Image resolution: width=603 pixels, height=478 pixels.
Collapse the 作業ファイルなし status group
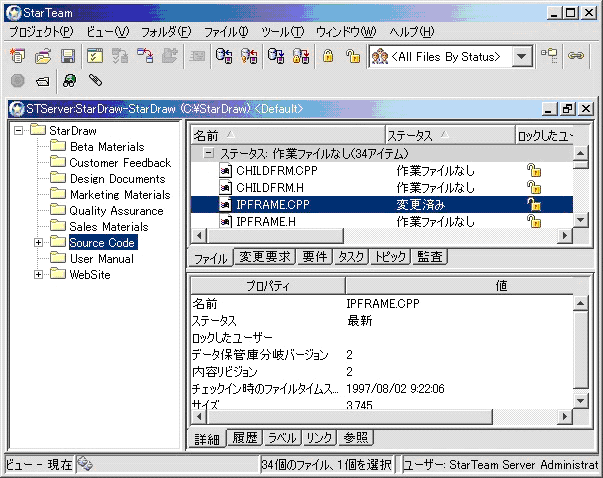tap(208, 154)
